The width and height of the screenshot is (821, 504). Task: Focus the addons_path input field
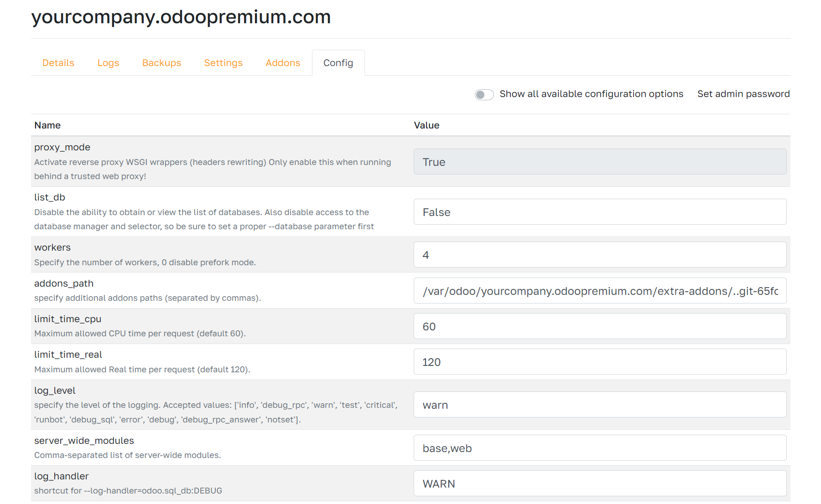tap(599, 291)
